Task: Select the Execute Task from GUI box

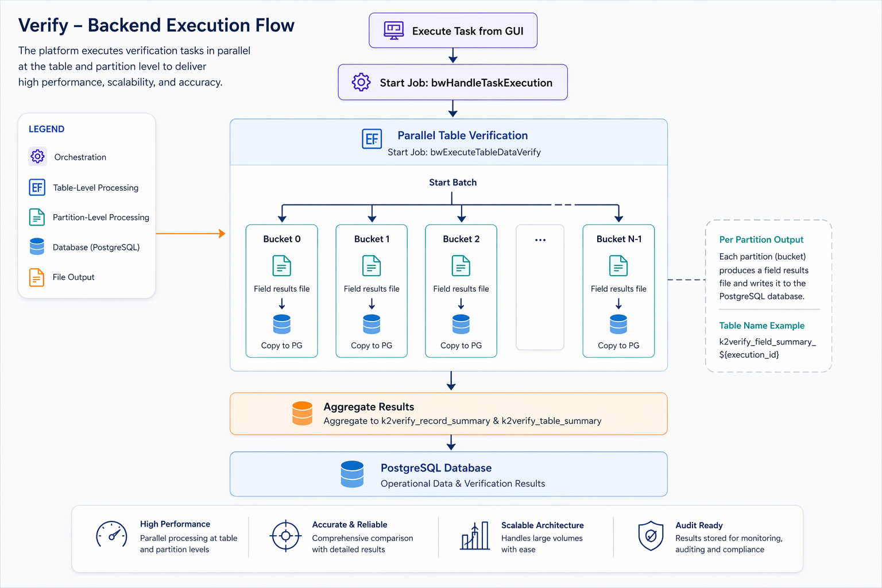Action: (x=453, y=30)
